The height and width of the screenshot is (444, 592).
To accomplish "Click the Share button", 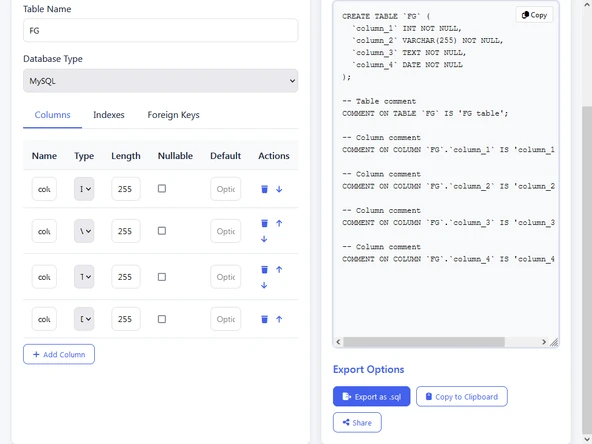I will pyautogui.click(x=357, y=422).
